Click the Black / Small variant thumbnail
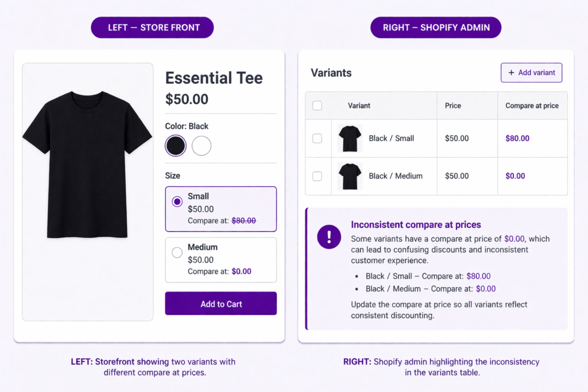 click(350, 138)
